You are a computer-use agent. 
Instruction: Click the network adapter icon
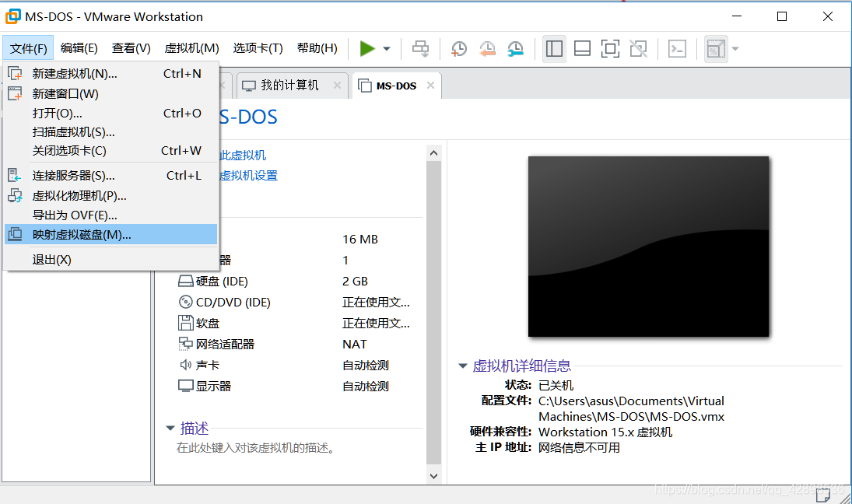(x=186, y=344)
